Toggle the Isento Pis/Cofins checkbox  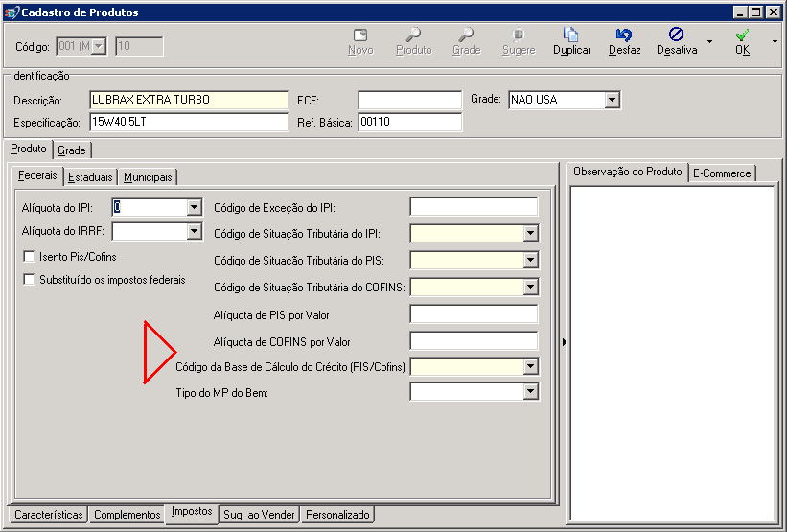point(29,257)
